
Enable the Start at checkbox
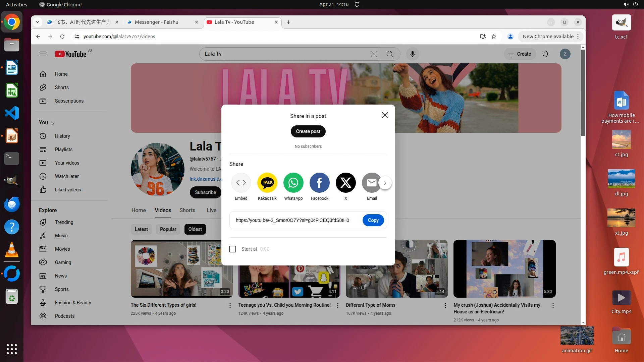[x=233, y=249]
